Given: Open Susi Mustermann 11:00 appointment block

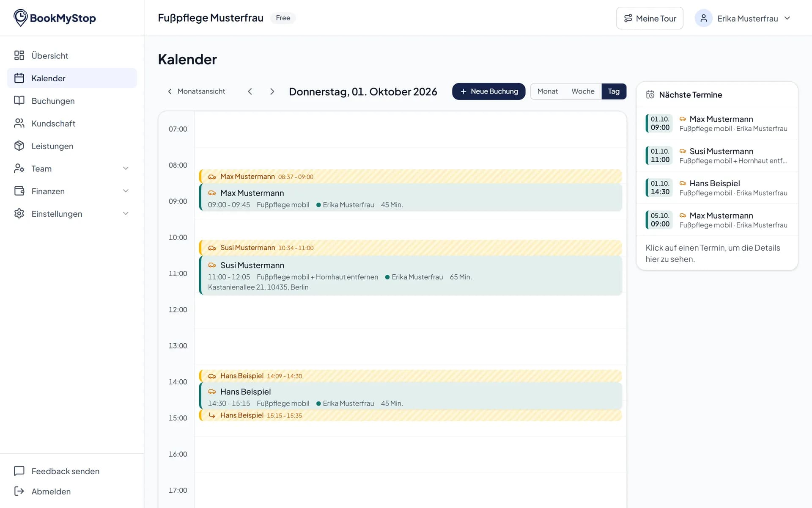Looking at the screenshot, I should click(411, 276).
